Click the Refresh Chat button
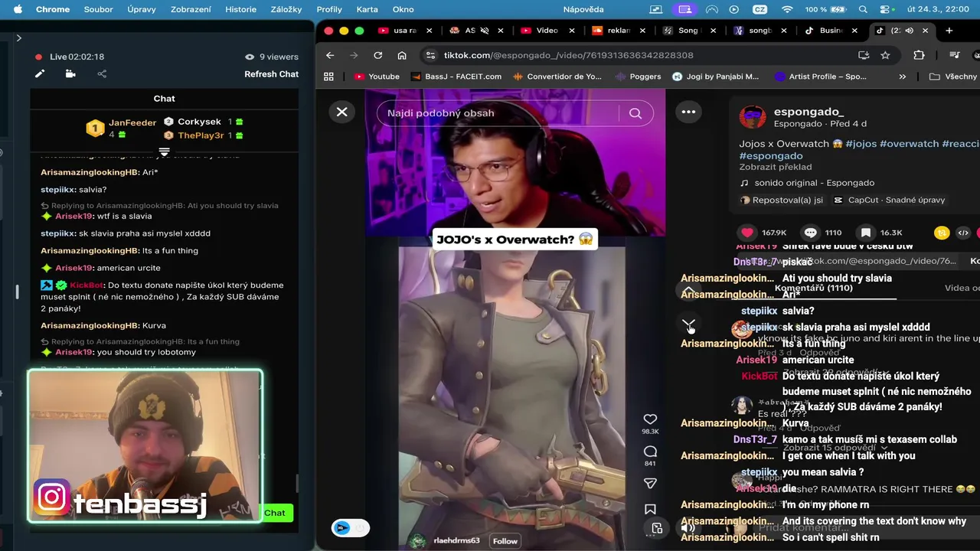This screenshot has height=551, width=980. 271,74
